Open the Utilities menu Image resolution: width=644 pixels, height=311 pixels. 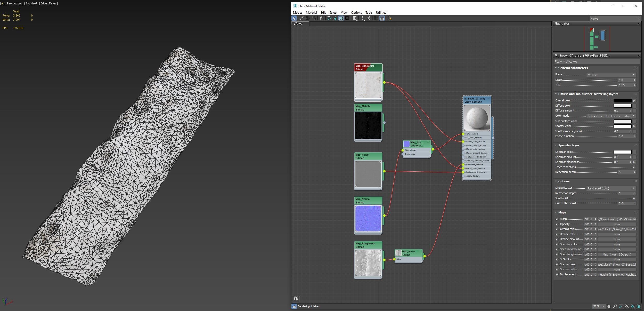click(381, 13)
